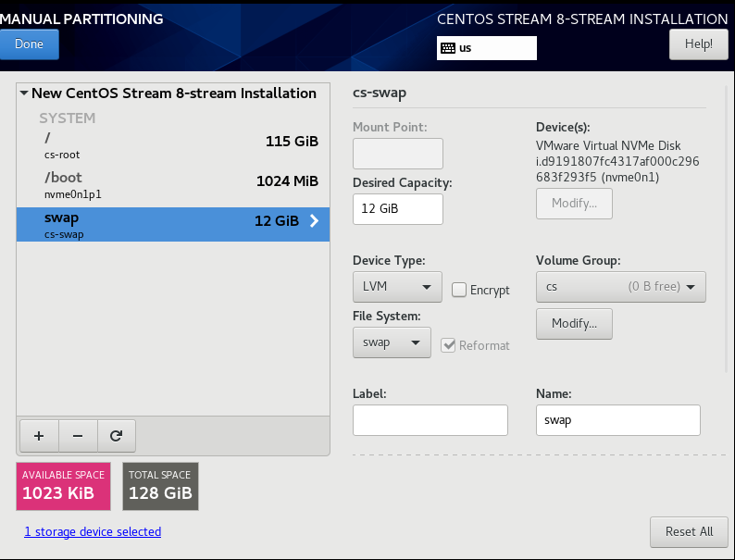Collapse New CentOS Stream 8-stream Installation tree
The image size is (735, 560).
pyautogui.click(x=24, y=93)
